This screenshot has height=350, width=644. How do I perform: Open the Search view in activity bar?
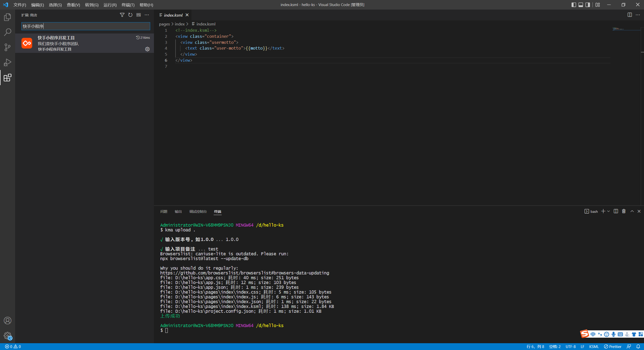[8, 32]
